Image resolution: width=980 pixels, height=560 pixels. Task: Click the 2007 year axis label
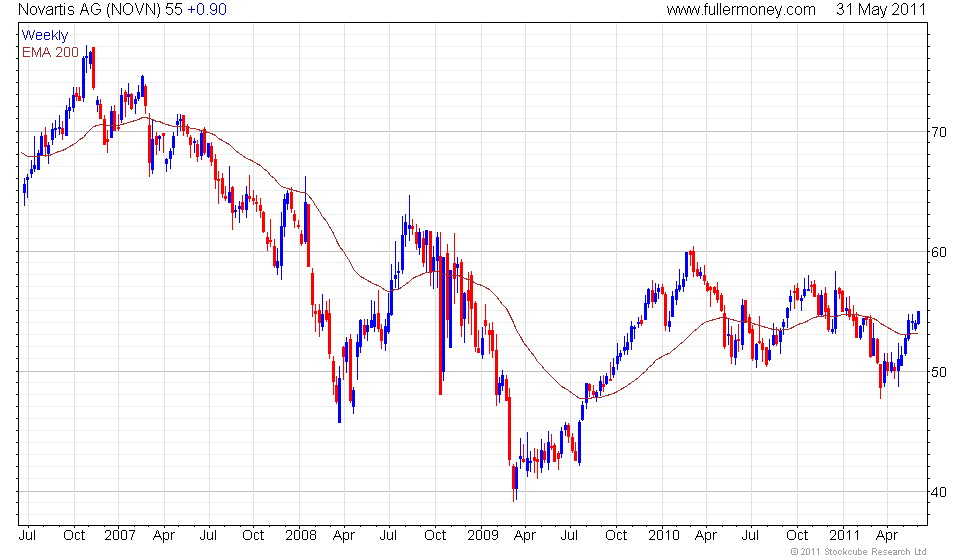119,536
